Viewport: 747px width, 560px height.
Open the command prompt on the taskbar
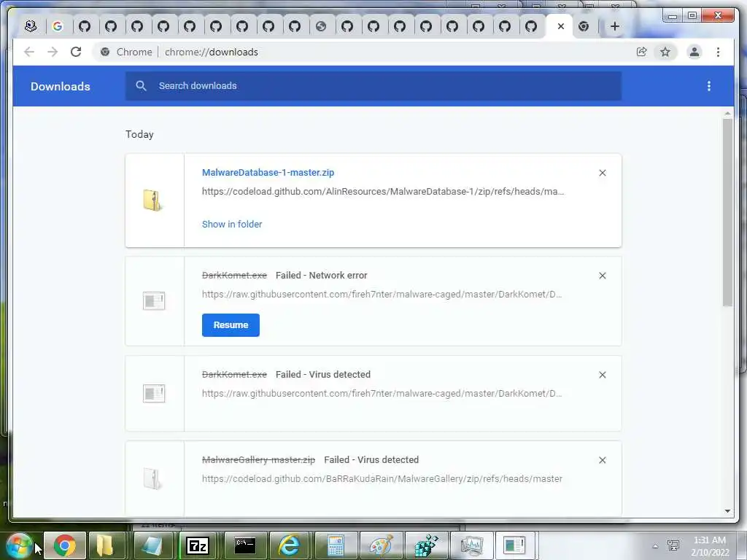[x=245, y=545]
